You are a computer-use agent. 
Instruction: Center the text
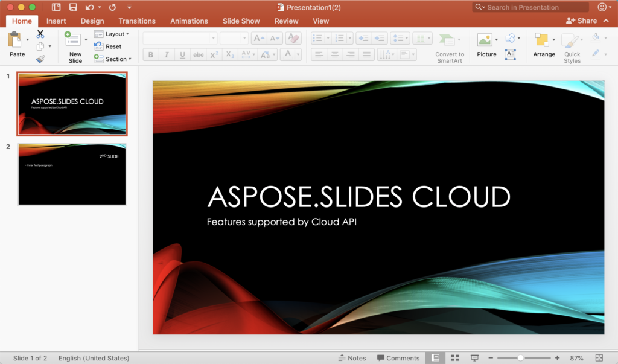pyautogui.click(x=334, y=54)
